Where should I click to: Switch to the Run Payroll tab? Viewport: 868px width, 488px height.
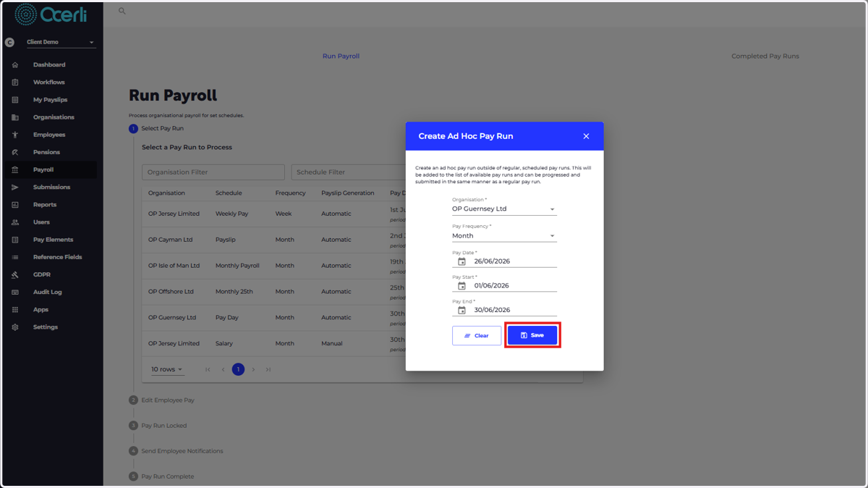(341, 56)
